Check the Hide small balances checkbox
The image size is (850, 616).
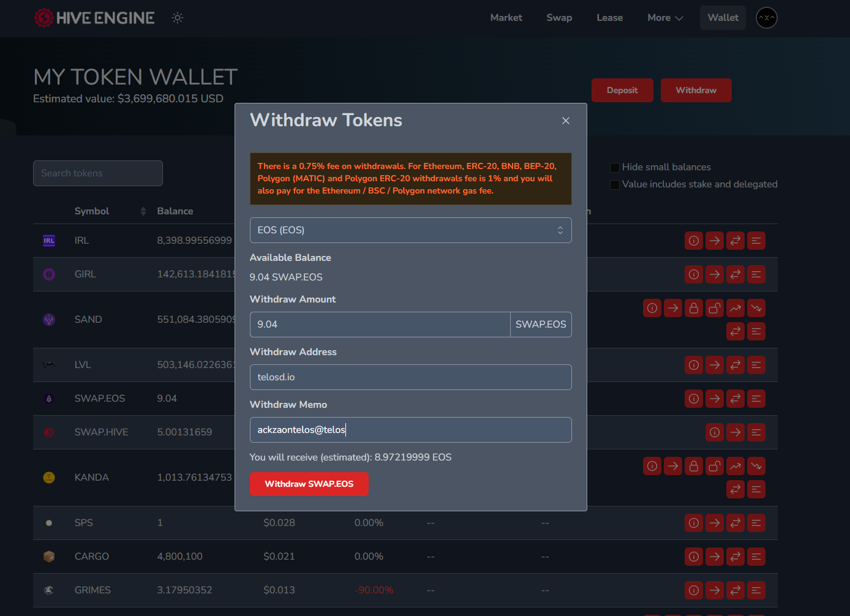point(615,167)
